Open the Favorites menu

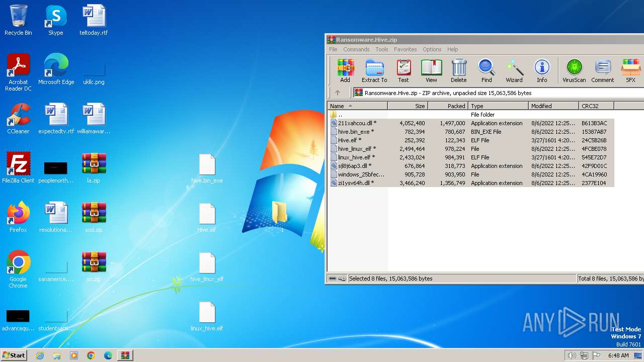[x=406, y=49]
